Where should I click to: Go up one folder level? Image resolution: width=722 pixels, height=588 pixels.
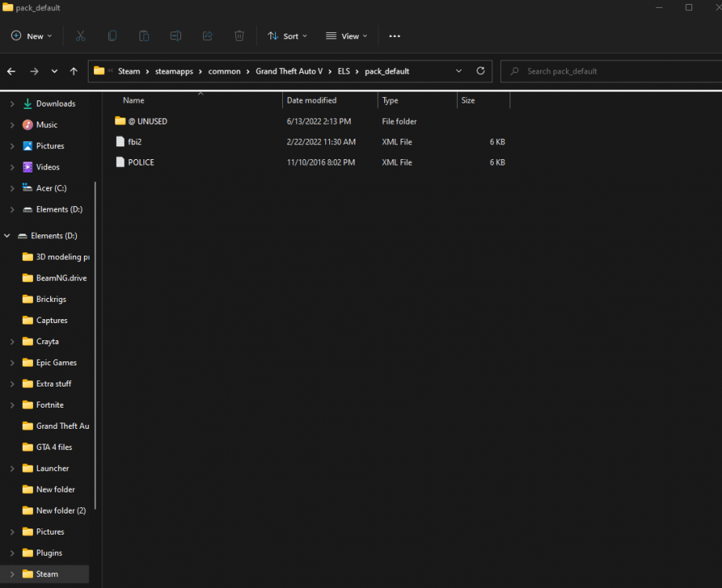74,71
